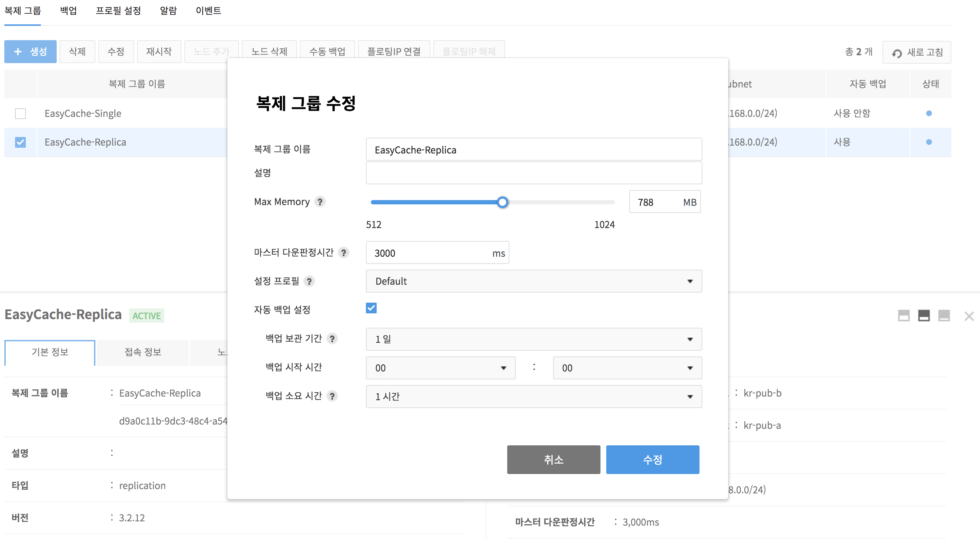The image size is (980, 540).
Task: Open the 설정 프로필 Default dropdown
Action: click(534, 281)
